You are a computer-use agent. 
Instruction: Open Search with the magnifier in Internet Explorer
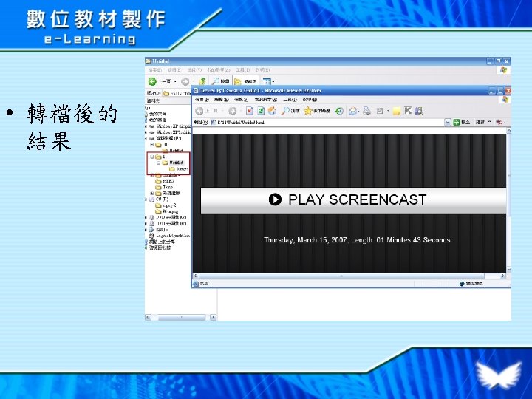point(290,111)
